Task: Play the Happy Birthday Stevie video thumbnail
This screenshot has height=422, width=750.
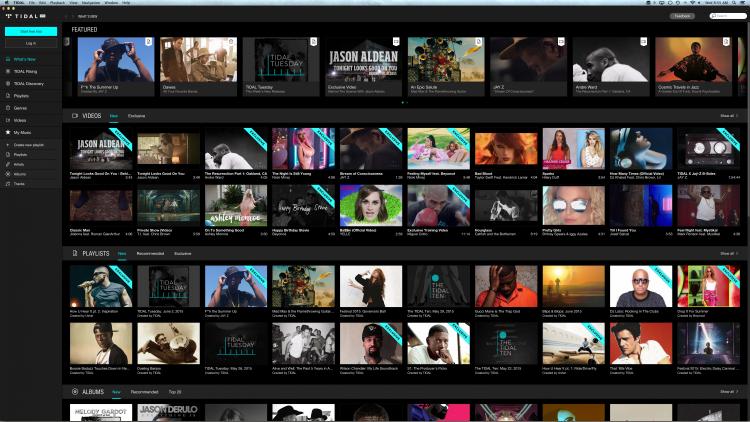Action: point(303,206)
